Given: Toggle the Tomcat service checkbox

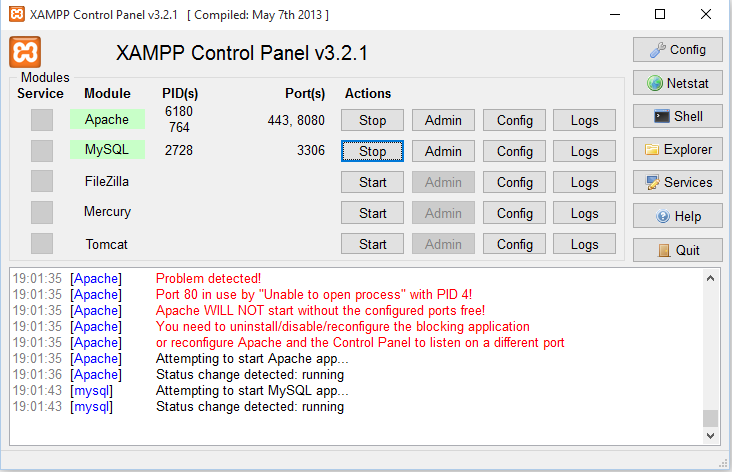Looking at the screenshot, I should [x=41, y=244].
